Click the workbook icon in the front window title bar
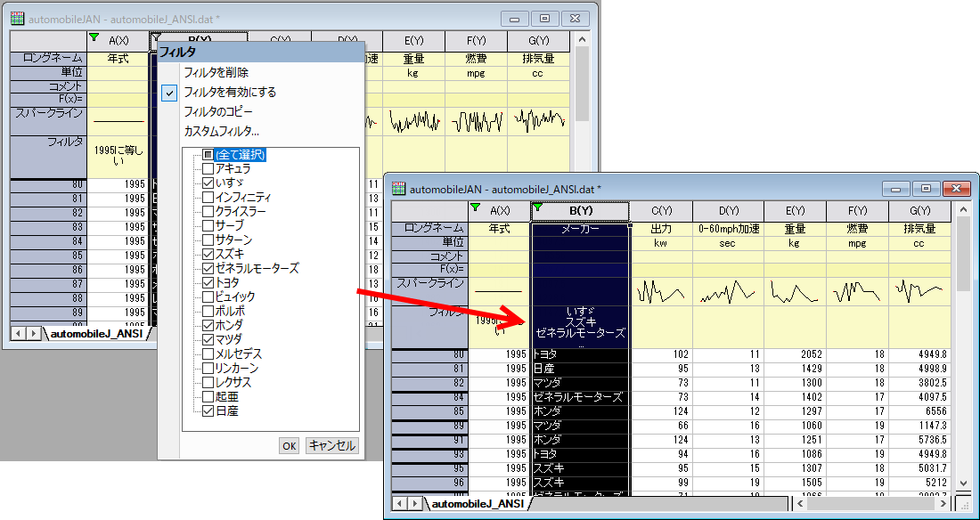The height and width of the screenshot is (520, 980). [399, 188]
